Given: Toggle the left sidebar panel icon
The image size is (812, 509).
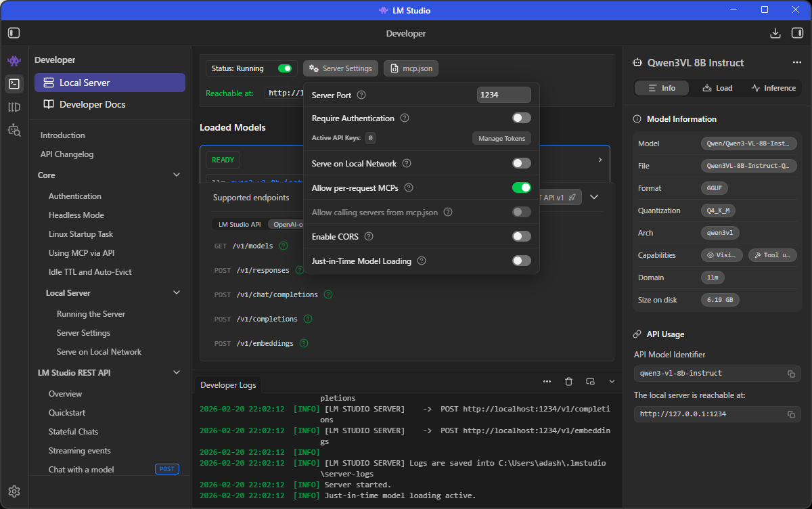Looking at the screenshot, I should pos(14,33).
